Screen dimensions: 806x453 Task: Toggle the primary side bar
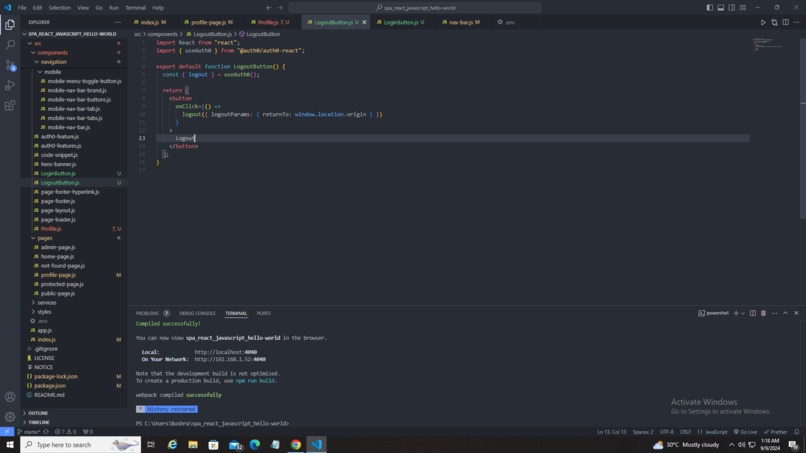click(709, 8)
